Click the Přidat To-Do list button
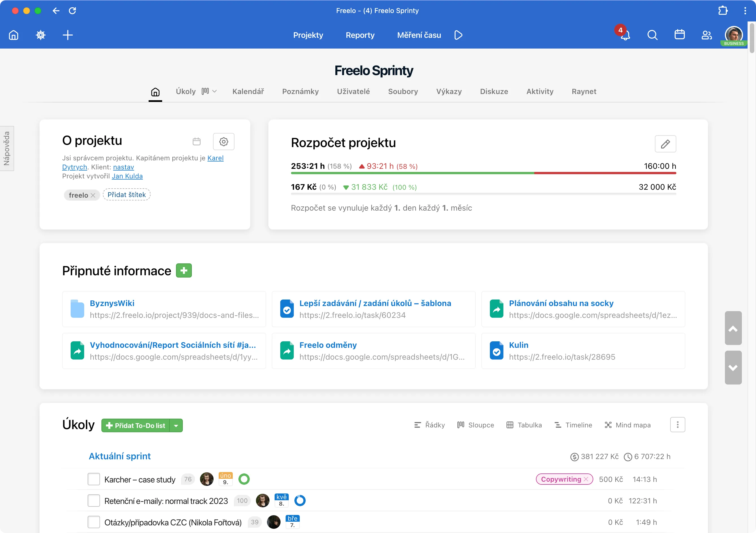 click(136, 425)
